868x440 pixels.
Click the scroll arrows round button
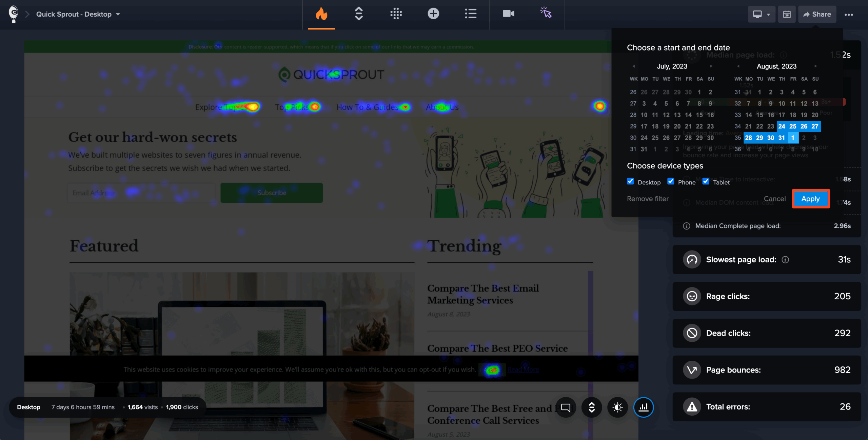592,407
